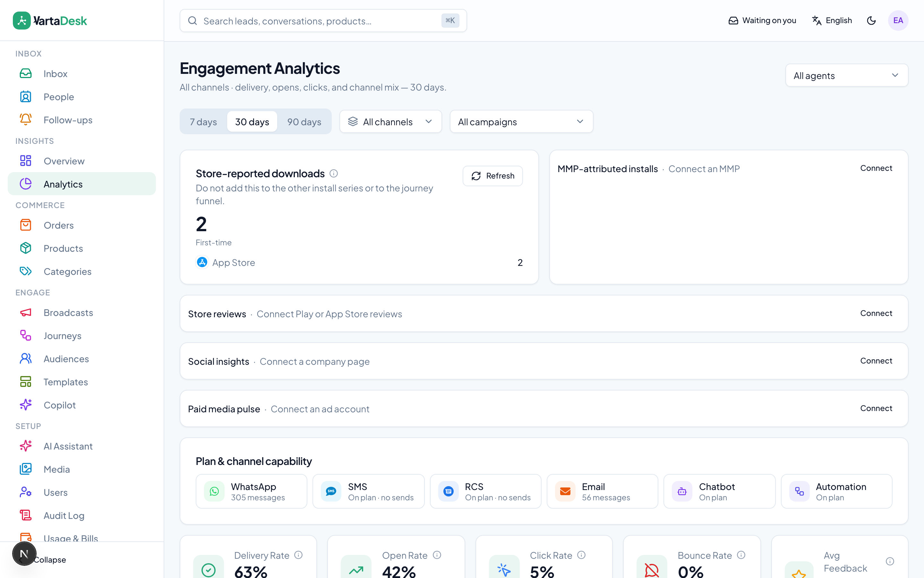Click the AI Assistant sparkle icon
The width and height of the screenshot is (924, 578).
(x=26, y=446)
